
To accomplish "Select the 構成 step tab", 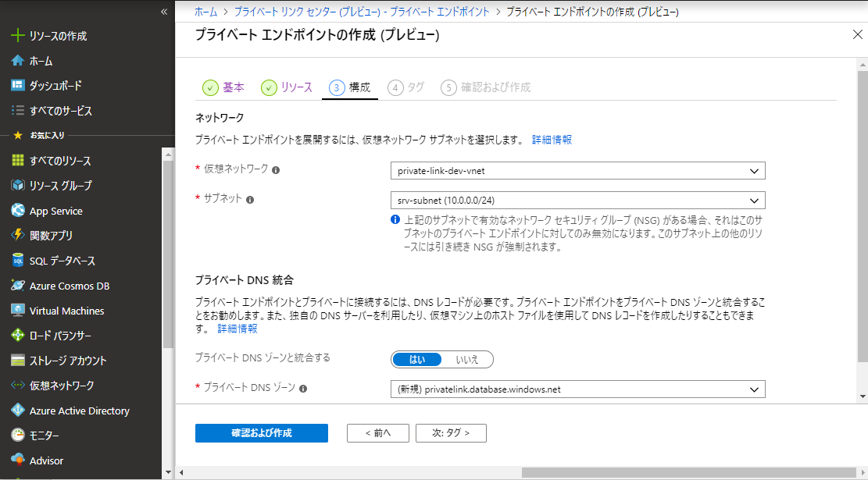I will tap(350, 87).
